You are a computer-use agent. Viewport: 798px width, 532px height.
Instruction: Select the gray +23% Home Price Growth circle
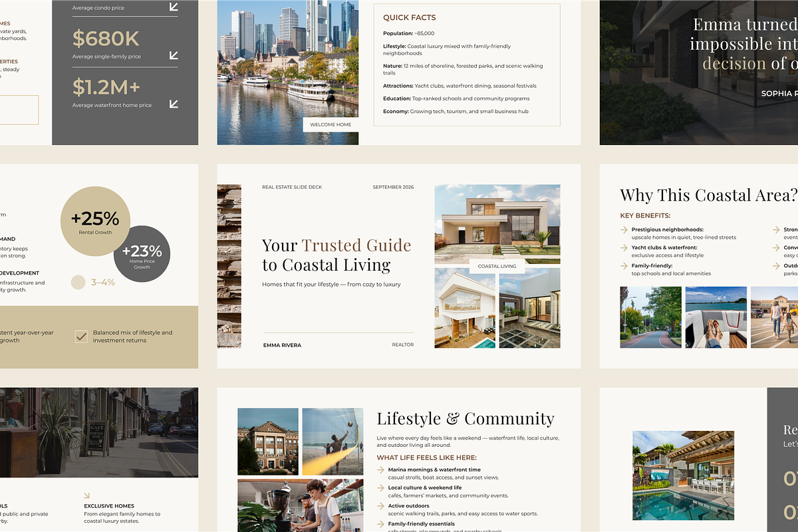(142, 254)
